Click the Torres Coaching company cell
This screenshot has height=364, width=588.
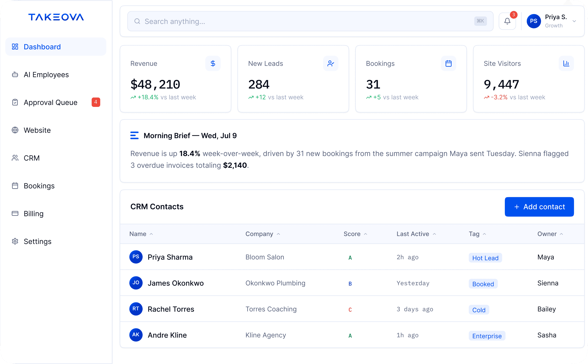271,309
